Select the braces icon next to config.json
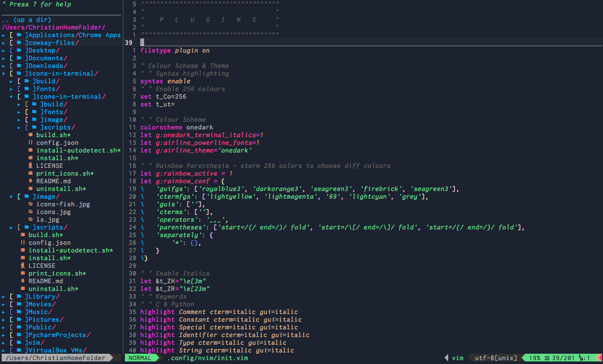The image size is (603, 364). click(x=30, y=142)
